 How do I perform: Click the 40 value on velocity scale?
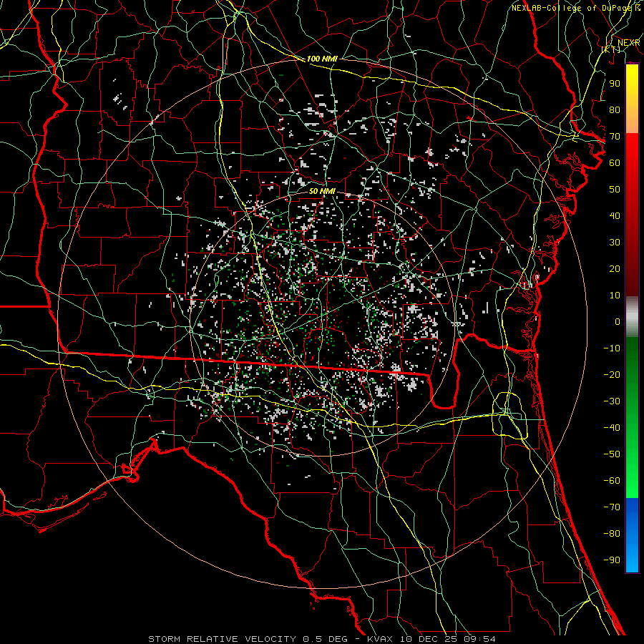(615, 215)
